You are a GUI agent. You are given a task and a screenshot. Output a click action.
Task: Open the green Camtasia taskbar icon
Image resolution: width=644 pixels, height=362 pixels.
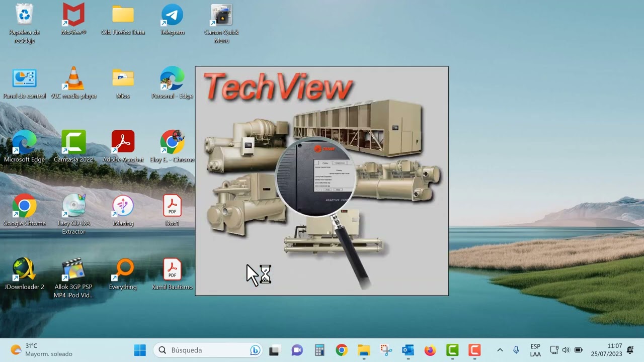[x=452, y=350]
